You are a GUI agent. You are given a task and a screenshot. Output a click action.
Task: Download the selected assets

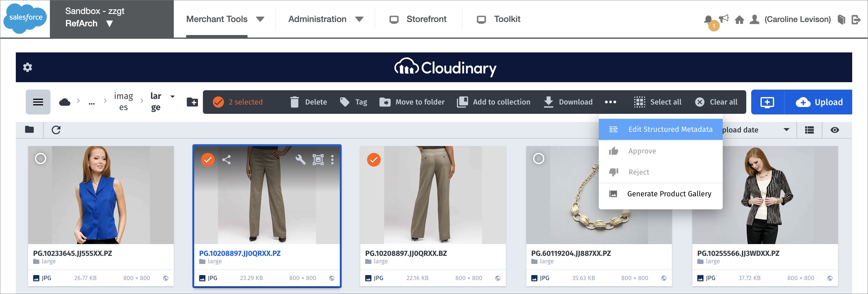tap(568, 102)
